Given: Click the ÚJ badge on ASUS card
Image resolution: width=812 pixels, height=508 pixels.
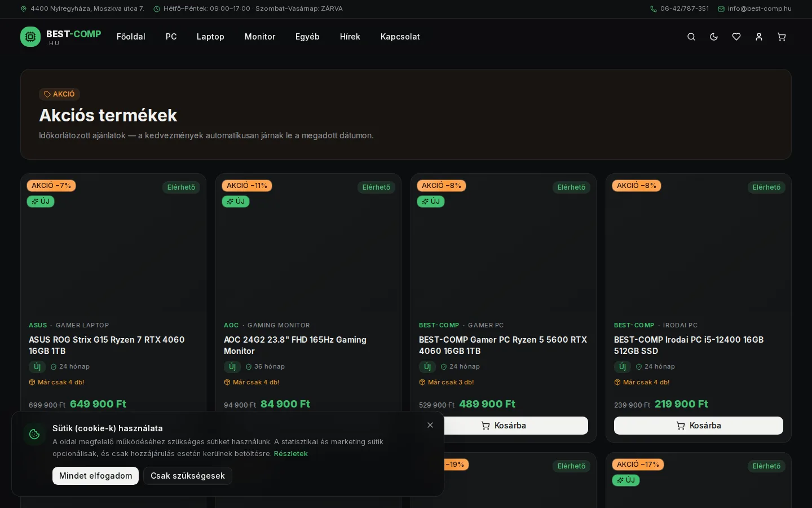Looking at the screenshot, I should 41,202.
